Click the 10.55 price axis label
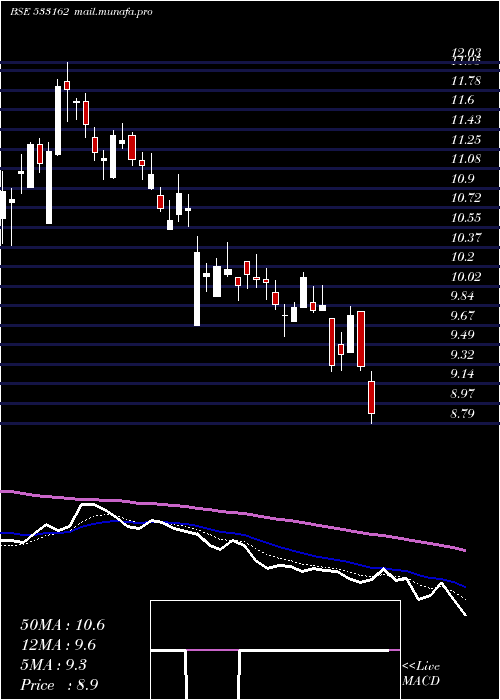The width and height of the screenshot is (500, 700). 466,218
